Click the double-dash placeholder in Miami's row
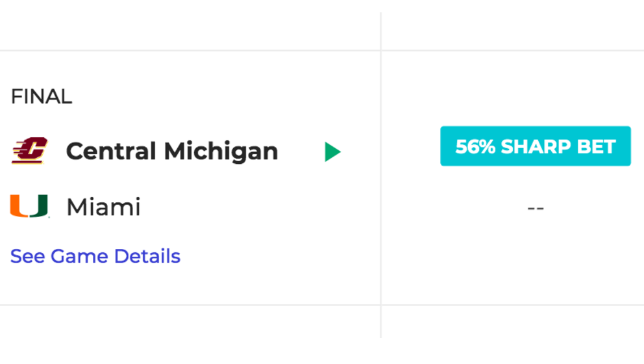 coord(536,208)
